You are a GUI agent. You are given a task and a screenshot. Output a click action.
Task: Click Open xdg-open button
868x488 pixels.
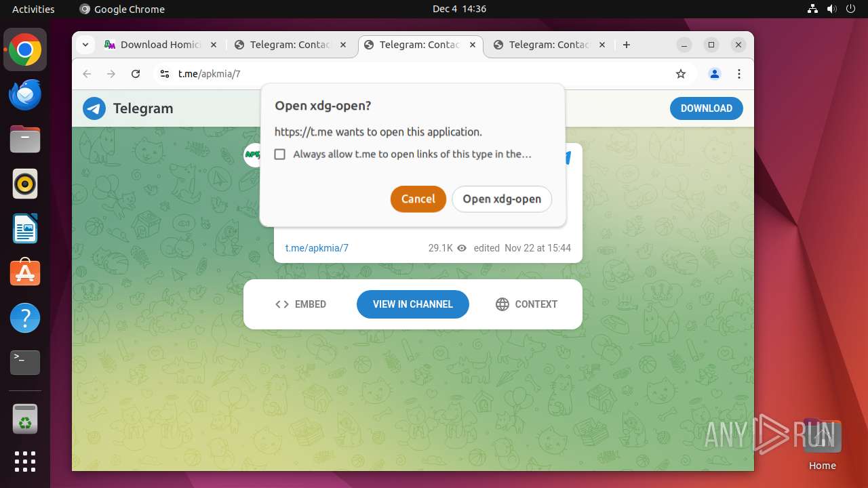tap(502, 199)
